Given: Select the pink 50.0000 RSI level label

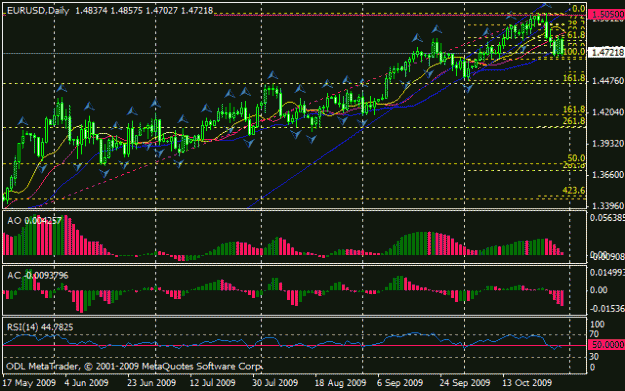Looking at the screenshot, I should [606, 345].
